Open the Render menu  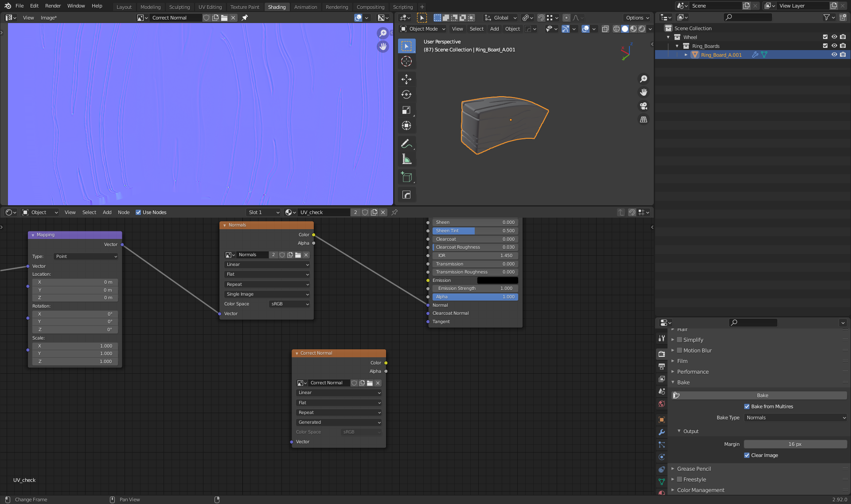[53, 6]
